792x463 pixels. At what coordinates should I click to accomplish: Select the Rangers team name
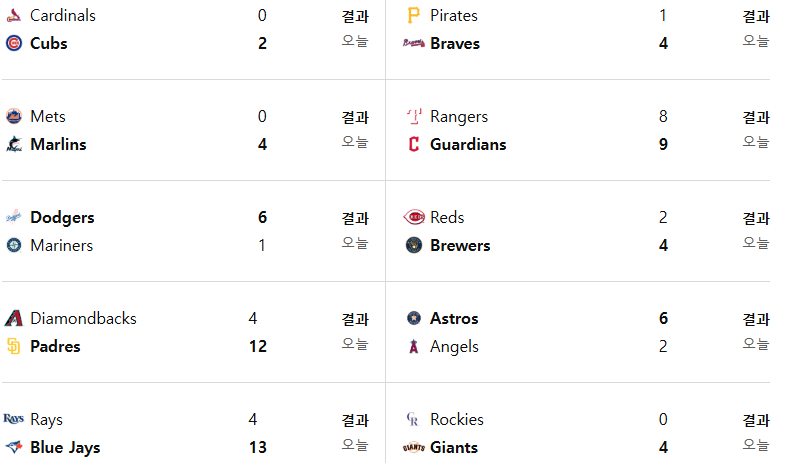tap(459, 117)
